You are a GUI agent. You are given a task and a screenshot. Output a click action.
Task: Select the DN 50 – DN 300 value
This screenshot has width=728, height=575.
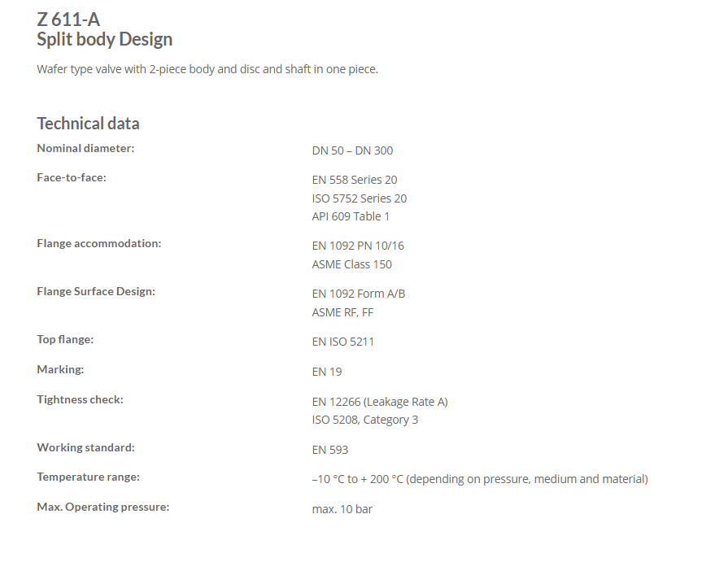click(352, 150)
